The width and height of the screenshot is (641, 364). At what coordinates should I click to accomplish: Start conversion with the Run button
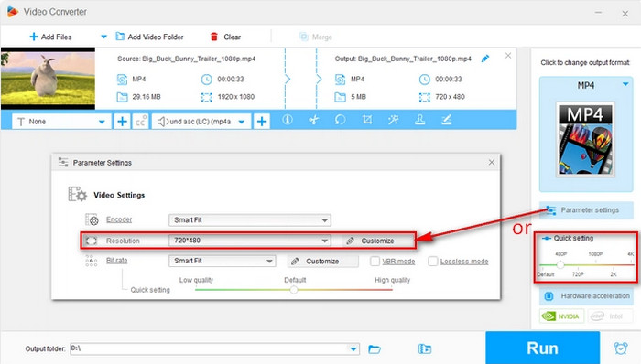pos(542,348)
